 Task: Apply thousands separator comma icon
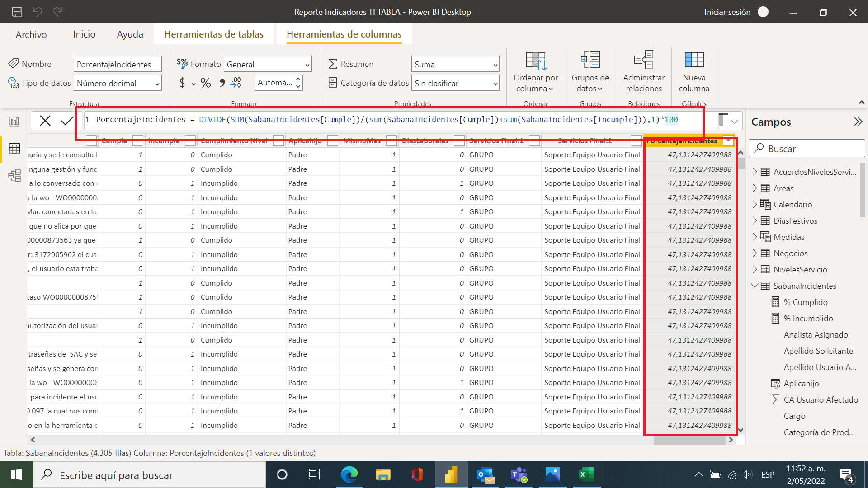pos(222,83)
